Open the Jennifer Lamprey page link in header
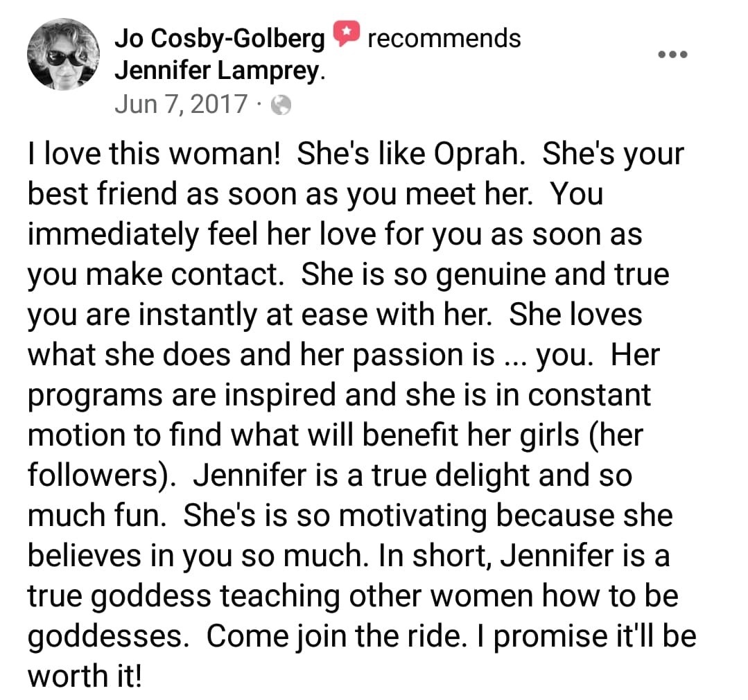The width and height of the screenshot is (748, 700). 219,71
